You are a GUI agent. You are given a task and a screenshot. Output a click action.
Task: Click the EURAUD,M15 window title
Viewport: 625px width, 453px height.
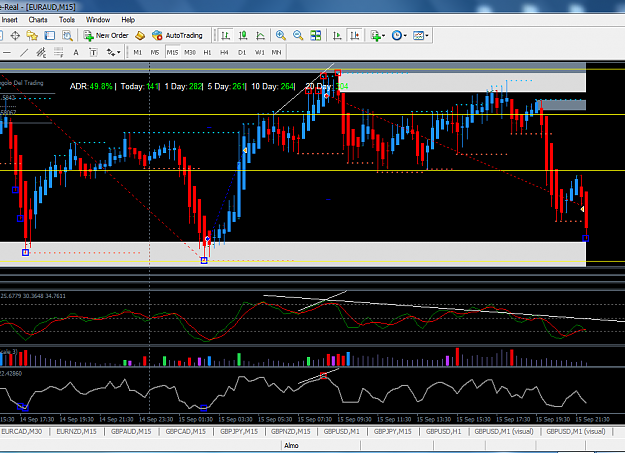coord(50,7)
